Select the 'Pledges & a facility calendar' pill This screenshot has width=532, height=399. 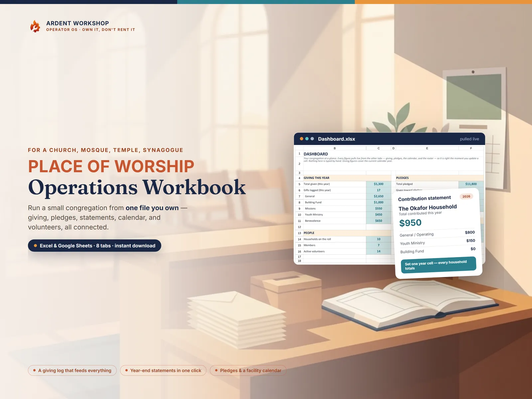click(x=248, y=370)
